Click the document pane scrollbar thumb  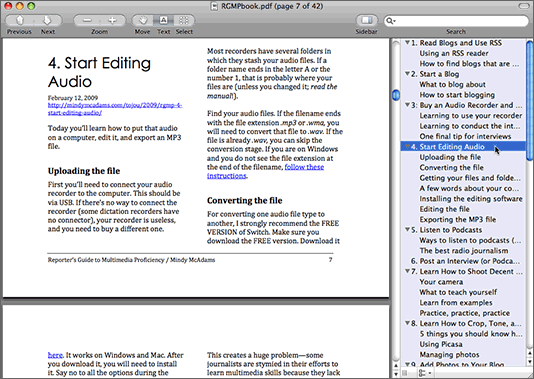pos(395,95)
